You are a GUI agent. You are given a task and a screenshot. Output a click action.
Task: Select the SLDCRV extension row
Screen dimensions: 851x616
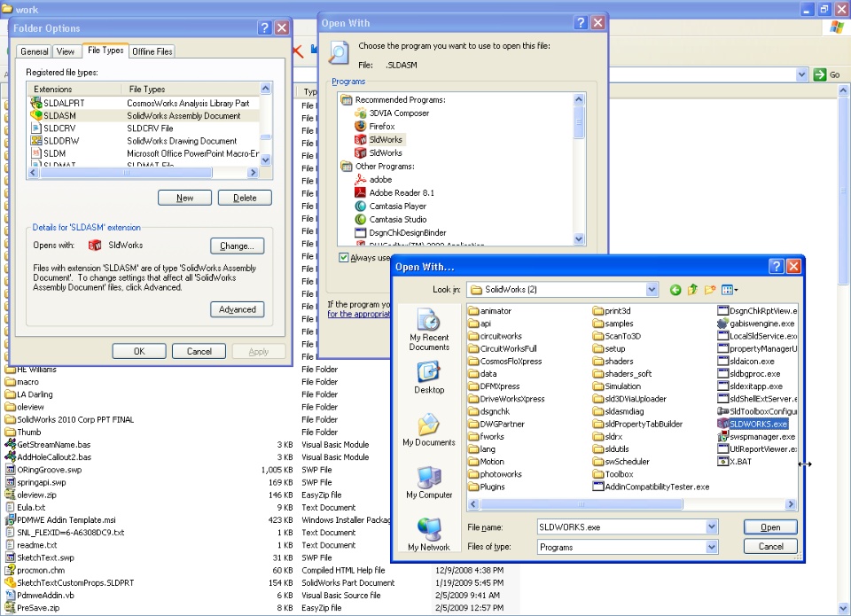144,129
